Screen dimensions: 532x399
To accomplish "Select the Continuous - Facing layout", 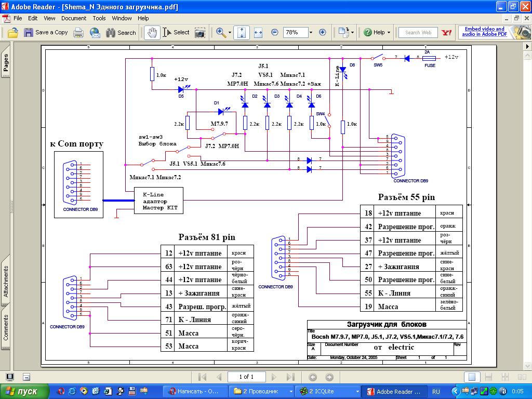I will coord(505,377).
